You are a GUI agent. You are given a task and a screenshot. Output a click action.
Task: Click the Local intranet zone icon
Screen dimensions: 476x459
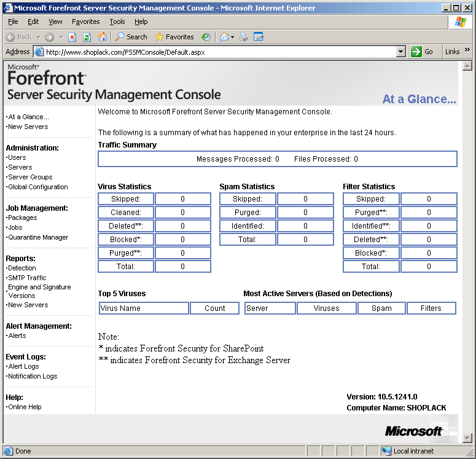pos(386,451)
